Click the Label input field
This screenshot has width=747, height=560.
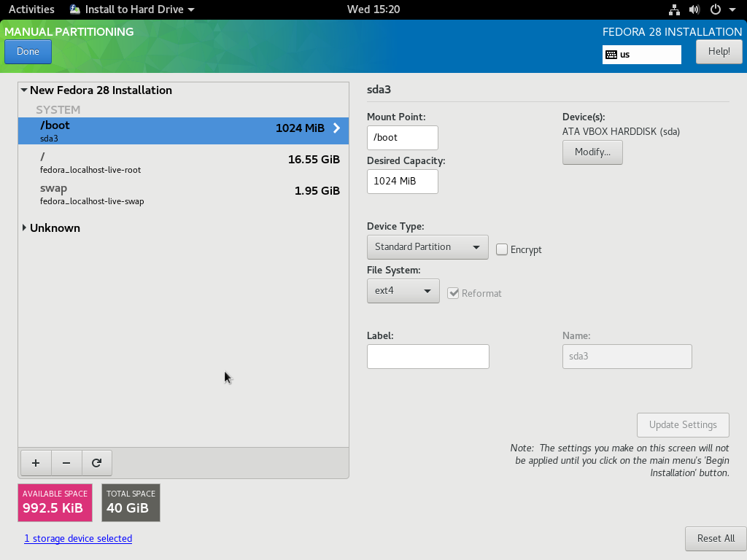coord(427,357)
